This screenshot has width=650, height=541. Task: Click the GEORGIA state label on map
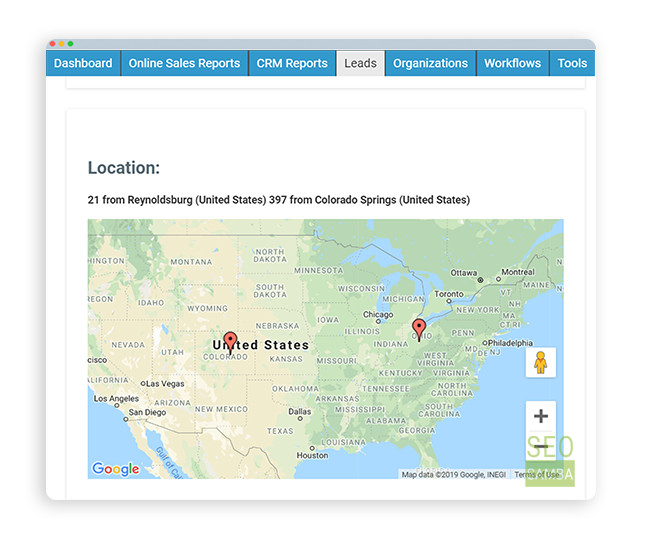pyautogui.click(x=417, y=430)
